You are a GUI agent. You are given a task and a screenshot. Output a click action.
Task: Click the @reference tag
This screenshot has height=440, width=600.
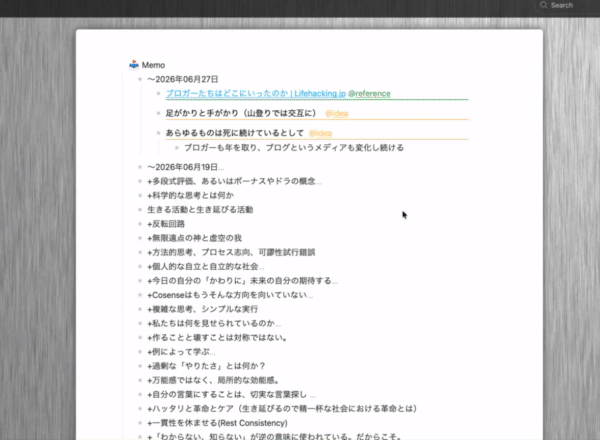(x=369, y=93)
